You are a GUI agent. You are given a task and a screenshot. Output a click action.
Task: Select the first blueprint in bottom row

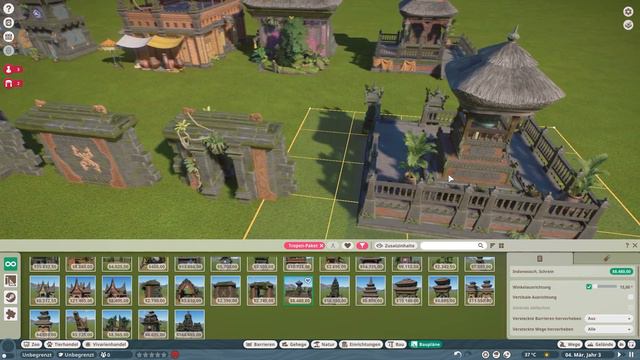click(x=44, y=324)
